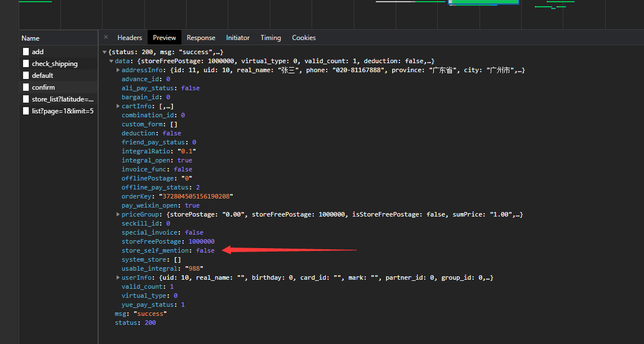Screen dimensions: 644x344
Task: Select the seckill_id property
Action: 146,224
